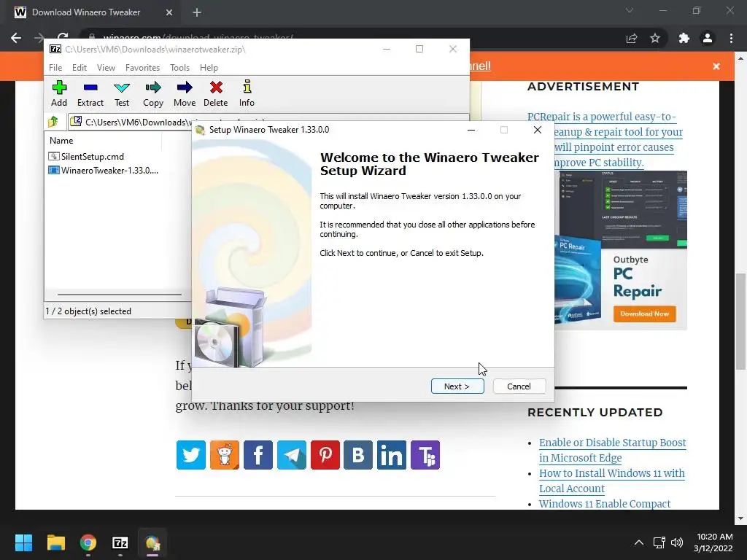Share via Telegram icon on webpage
Screen dimensions: 747x560
click(x=292, y=455)
